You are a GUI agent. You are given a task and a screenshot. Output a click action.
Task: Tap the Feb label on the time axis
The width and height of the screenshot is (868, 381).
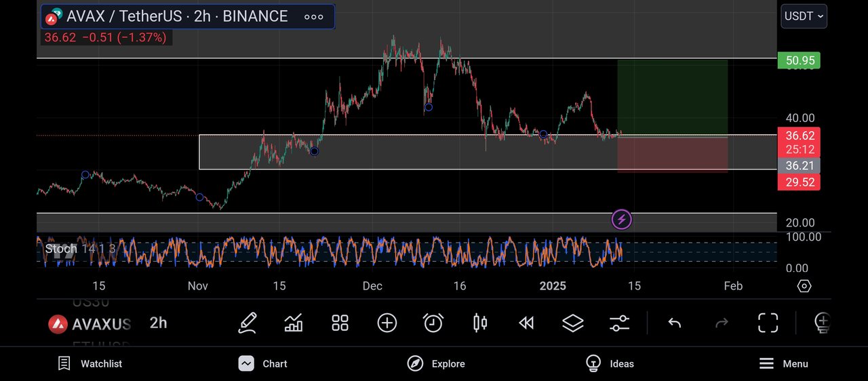point(733,286)
